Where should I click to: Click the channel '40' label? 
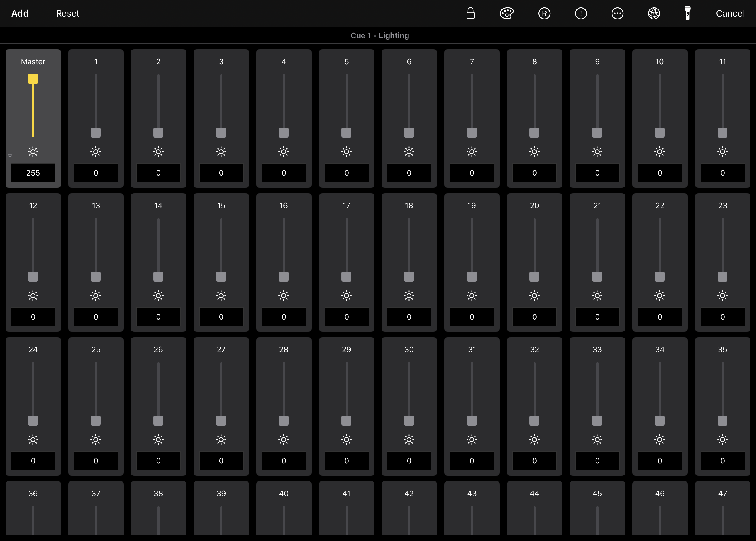point(284,493)
